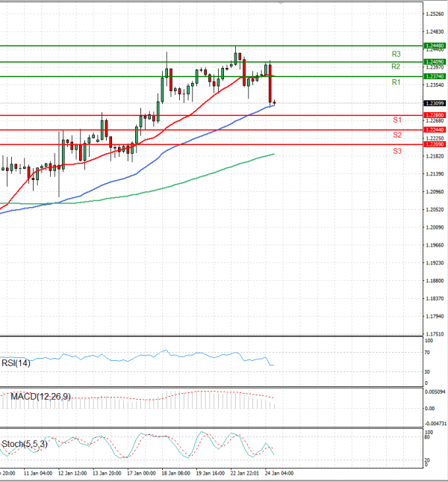
Task: Click the 1.19230 price axis value
Action: (435, 263)
